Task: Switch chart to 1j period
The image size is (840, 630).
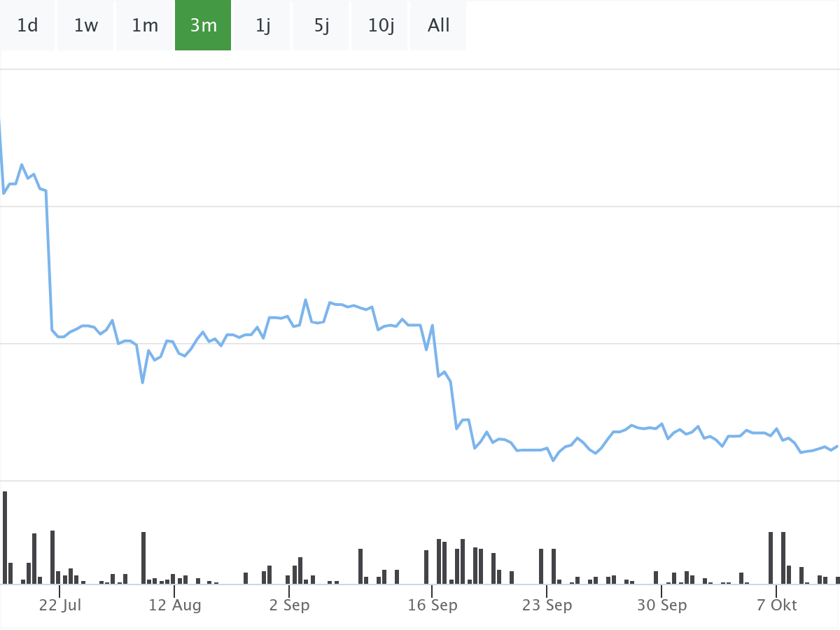Action: click(x=262, y=26)
